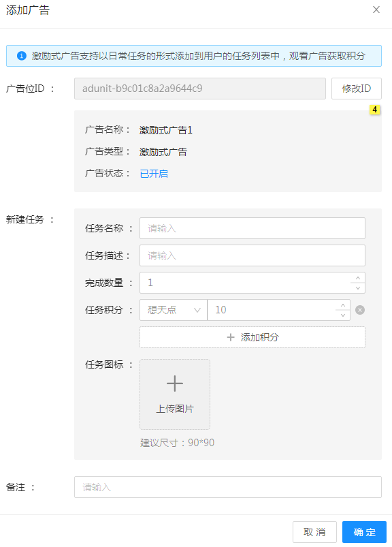Decrease 完成数量 with the down arrow

(358, 287)
